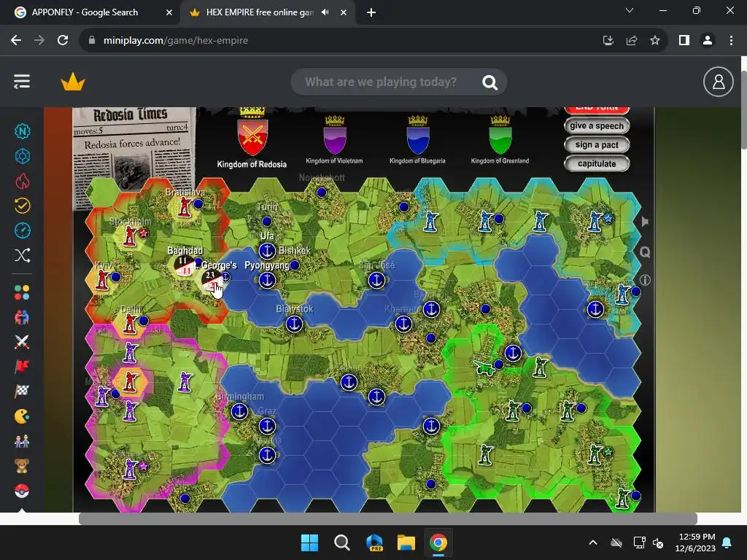747x560 pixels.
Task: Toggle the Chrome side panel
Action: pos(684,41)
